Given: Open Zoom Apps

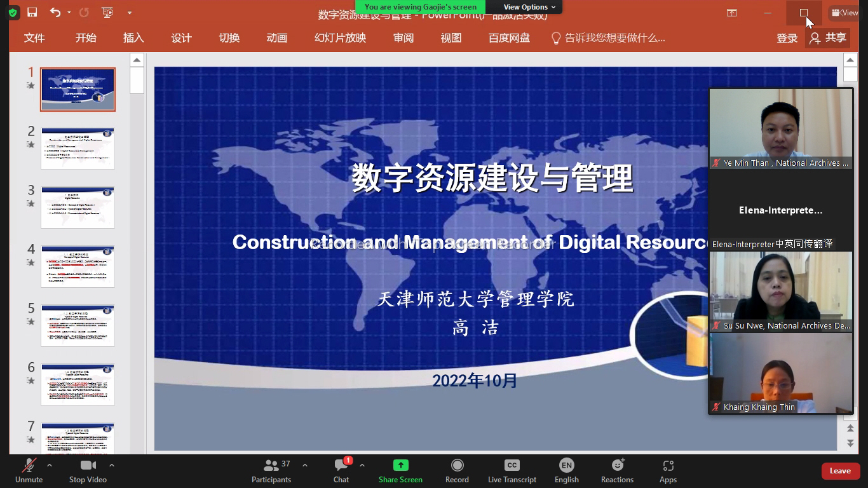Looking at the screenshot, I should click(x=668, y=471).
